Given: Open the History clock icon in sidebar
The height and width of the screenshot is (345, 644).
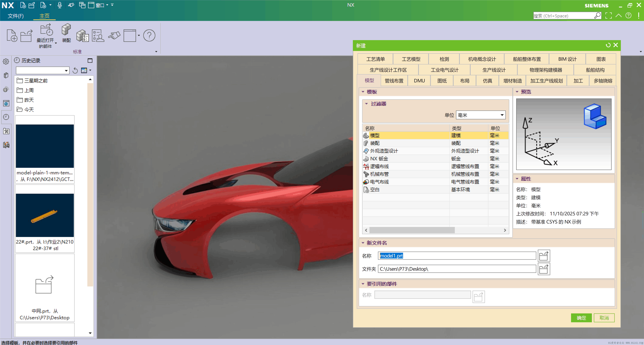Looking at the screenshot, I should point(6,117).
